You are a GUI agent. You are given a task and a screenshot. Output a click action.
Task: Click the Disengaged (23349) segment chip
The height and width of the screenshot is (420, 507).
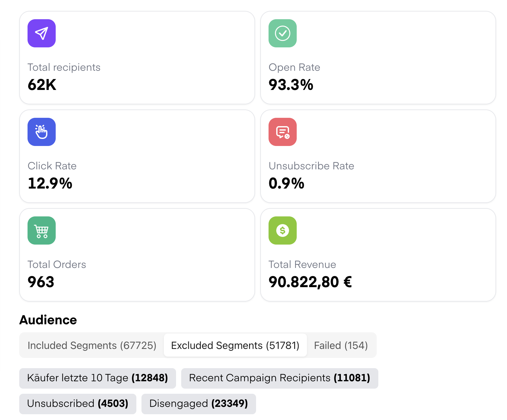click(198, 404)
